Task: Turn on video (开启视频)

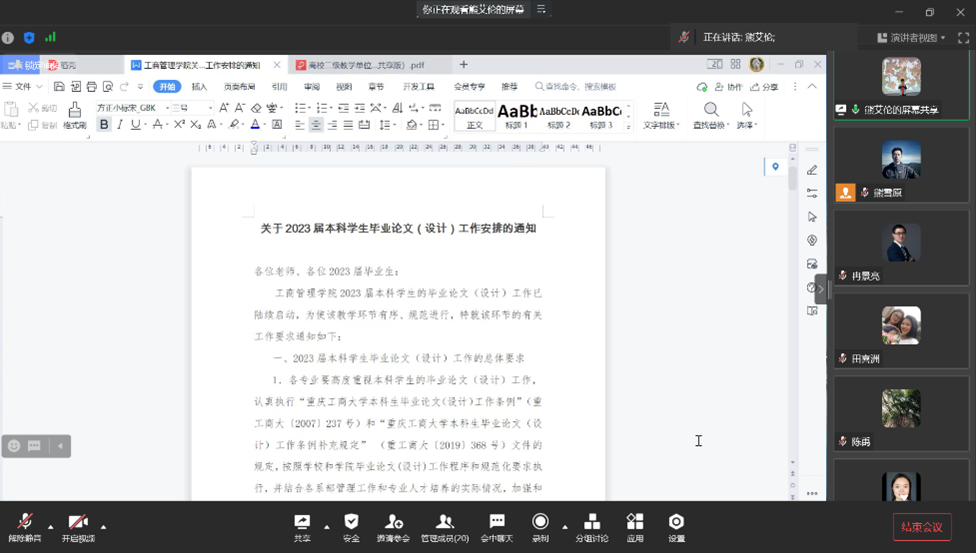Action: click(78, 525)
